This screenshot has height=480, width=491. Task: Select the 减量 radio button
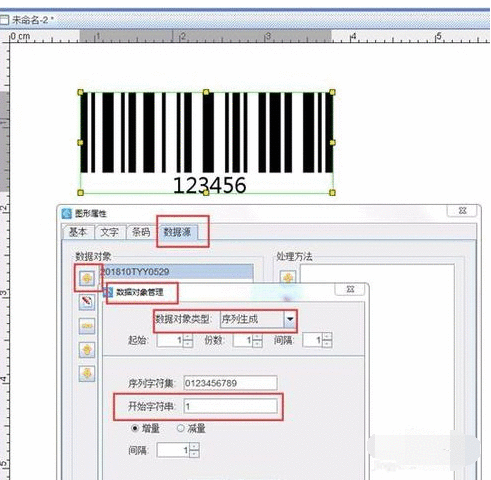coord(180,428)
